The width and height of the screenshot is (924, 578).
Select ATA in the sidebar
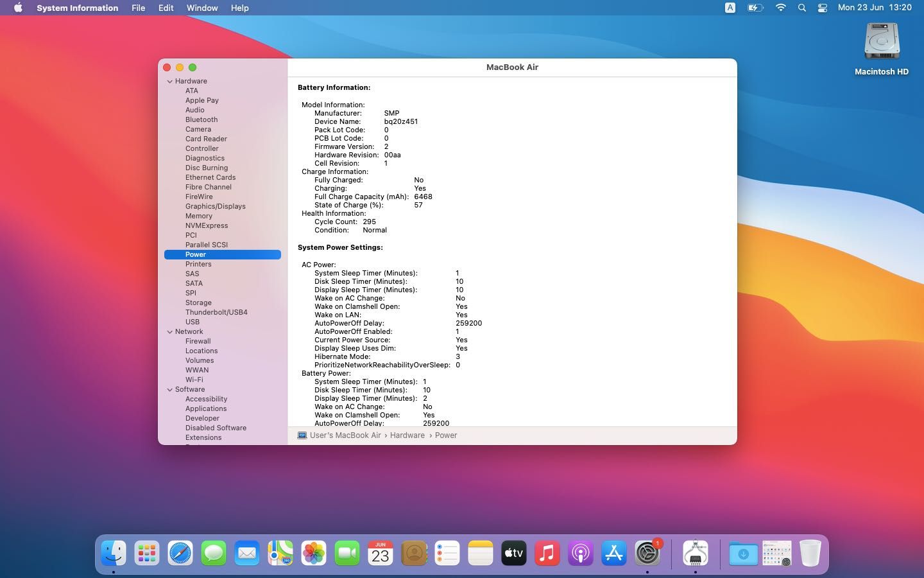click(x=192, y=91)
